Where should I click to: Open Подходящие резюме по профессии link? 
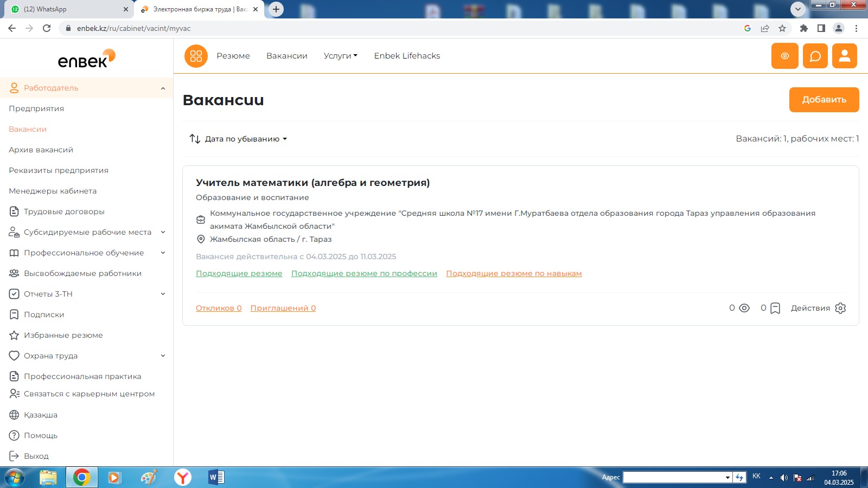pyautogui.click(x=364, y=273)
